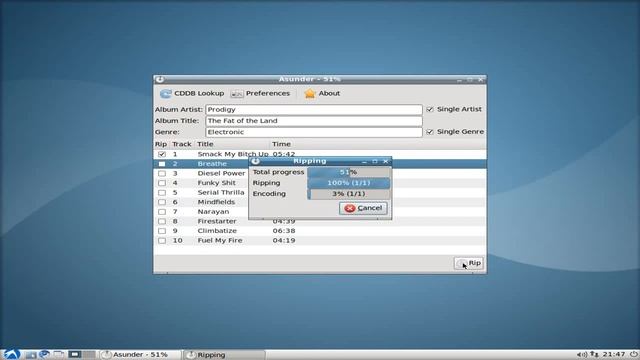Click the Genre field showing Electronic

313,132
